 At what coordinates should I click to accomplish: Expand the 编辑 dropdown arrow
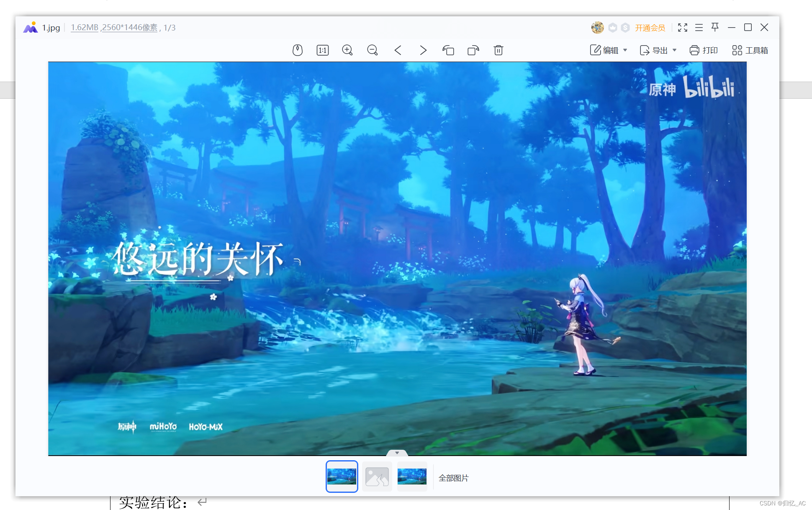(x=625, y=50)
